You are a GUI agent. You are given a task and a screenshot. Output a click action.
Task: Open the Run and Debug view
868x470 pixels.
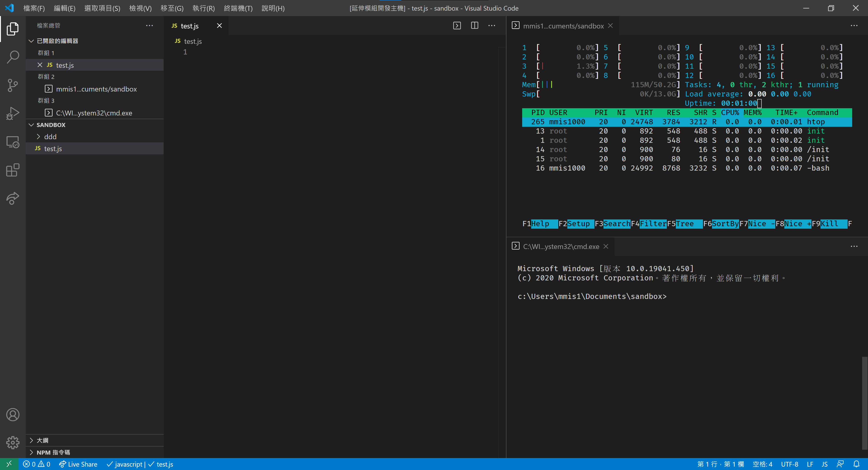coord(13,113)
